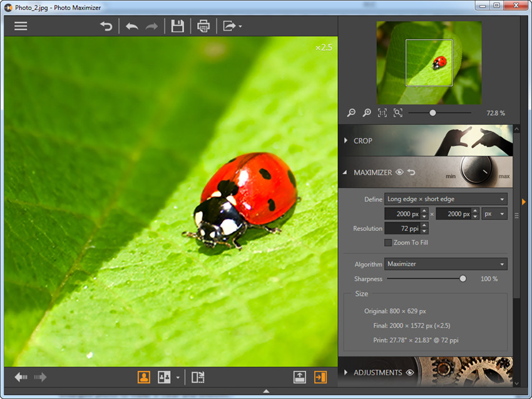
Task: Increase the long edge size value
Action: (x=424, y=211)
